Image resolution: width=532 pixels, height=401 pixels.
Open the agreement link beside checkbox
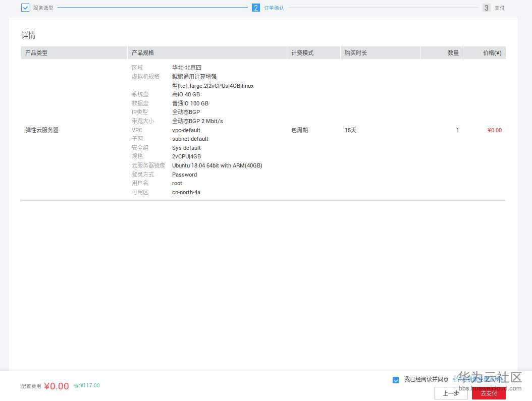[x=477, y=379]
